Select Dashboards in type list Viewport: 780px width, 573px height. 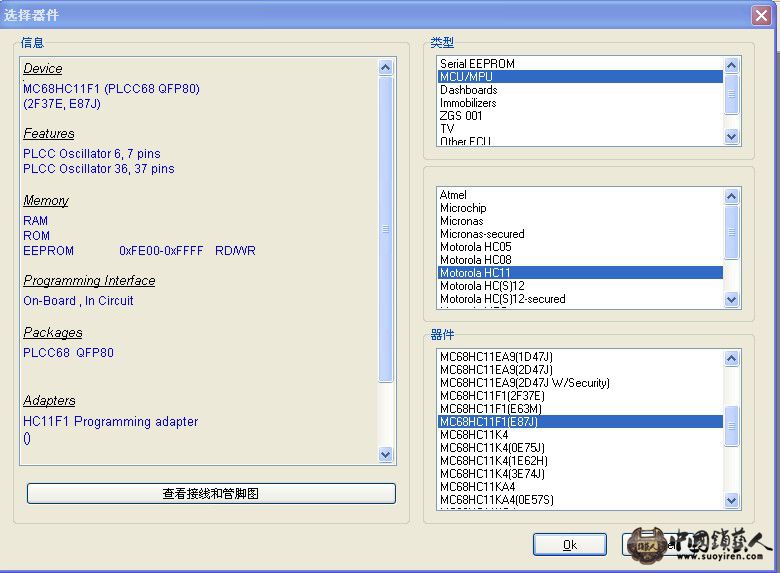pyautogui.click(x=580, y=90)
